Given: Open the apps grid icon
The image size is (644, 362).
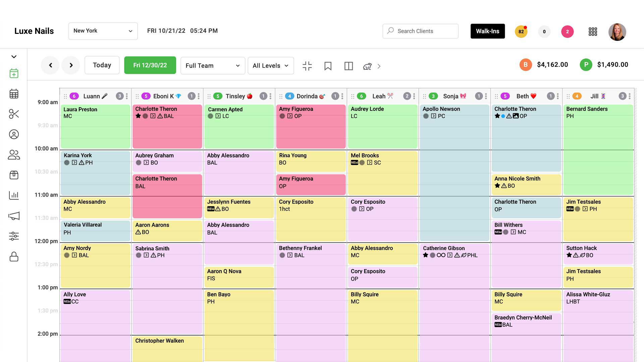Looking at the screenshot, I should [x=593, y=32].
